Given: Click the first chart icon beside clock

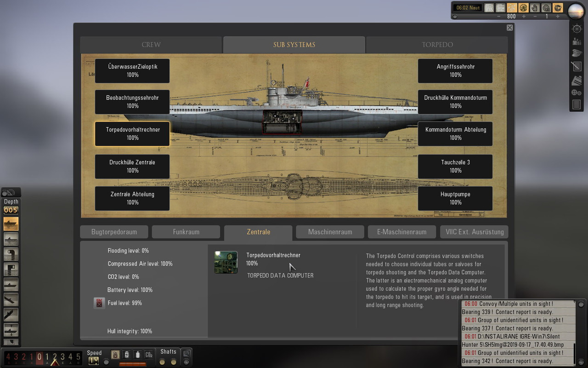Looking at the screenshot, I should [x=489, y=8].
